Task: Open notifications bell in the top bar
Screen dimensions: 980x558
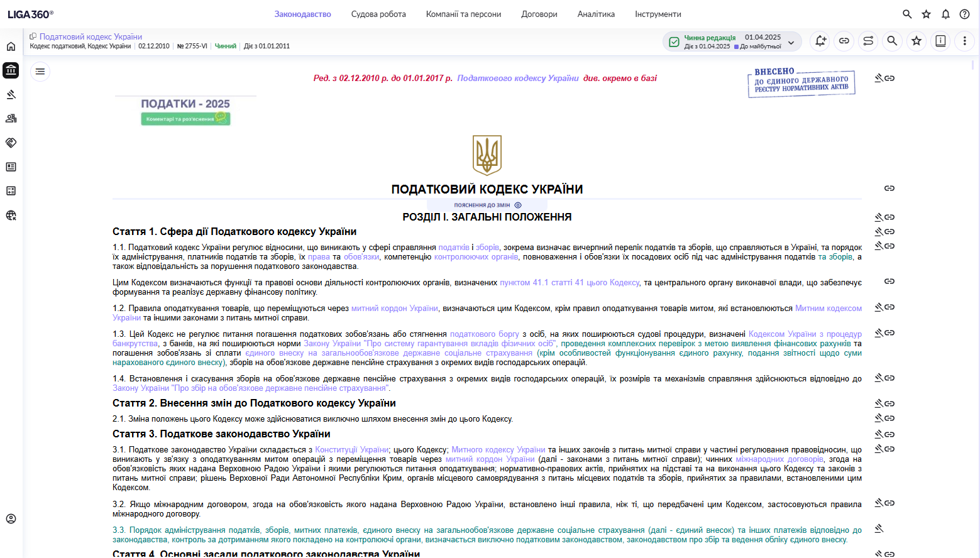Action: coord(945,14)
